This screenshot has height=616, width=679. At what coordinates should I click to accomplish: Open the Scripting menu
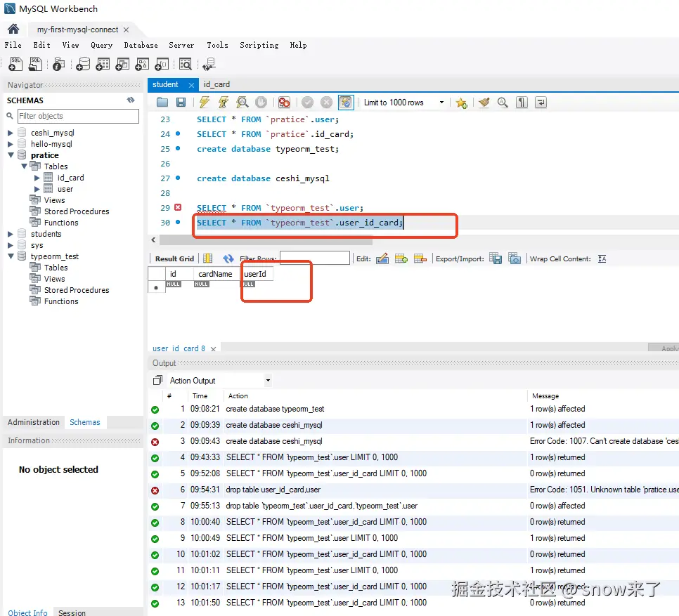coord(259,45)
